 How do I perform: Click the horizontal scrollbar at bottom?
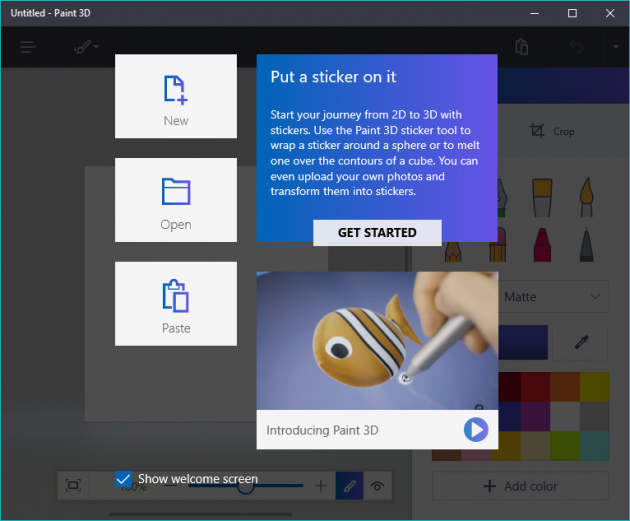coord(200,514)
